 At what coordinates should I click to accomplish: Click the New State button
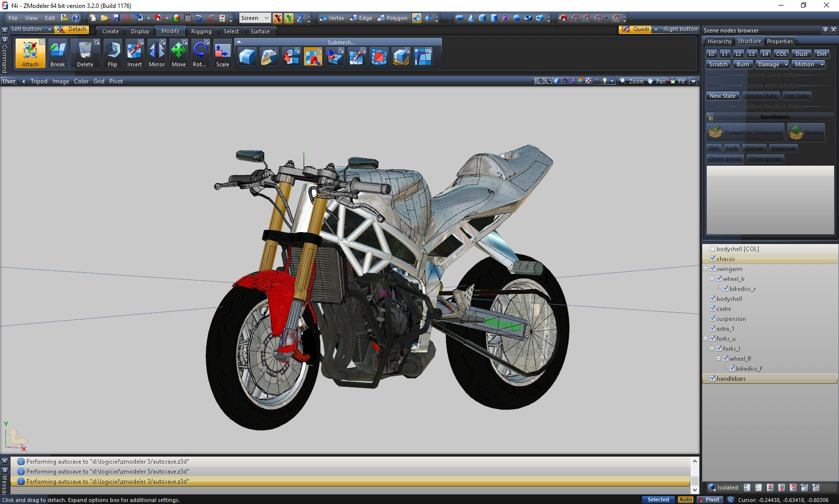tap(722, 96)
